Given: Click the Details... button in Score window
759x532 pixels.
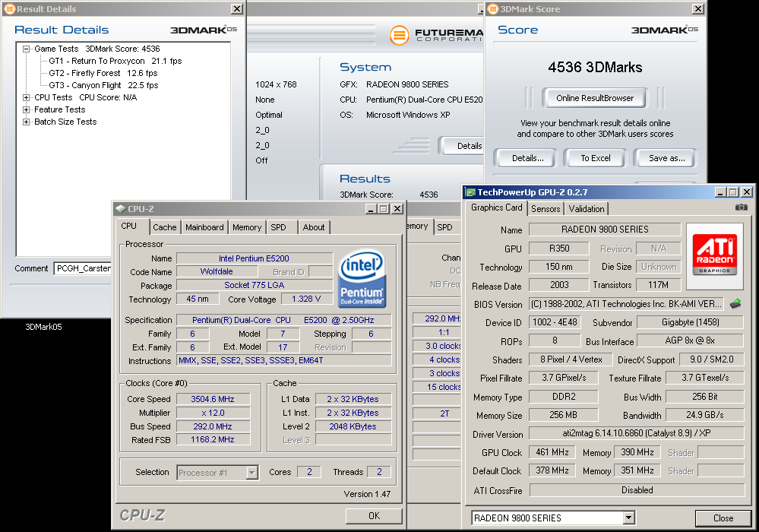Looking at the screenshot, I should pyautogui.click(x=527, y=158).
